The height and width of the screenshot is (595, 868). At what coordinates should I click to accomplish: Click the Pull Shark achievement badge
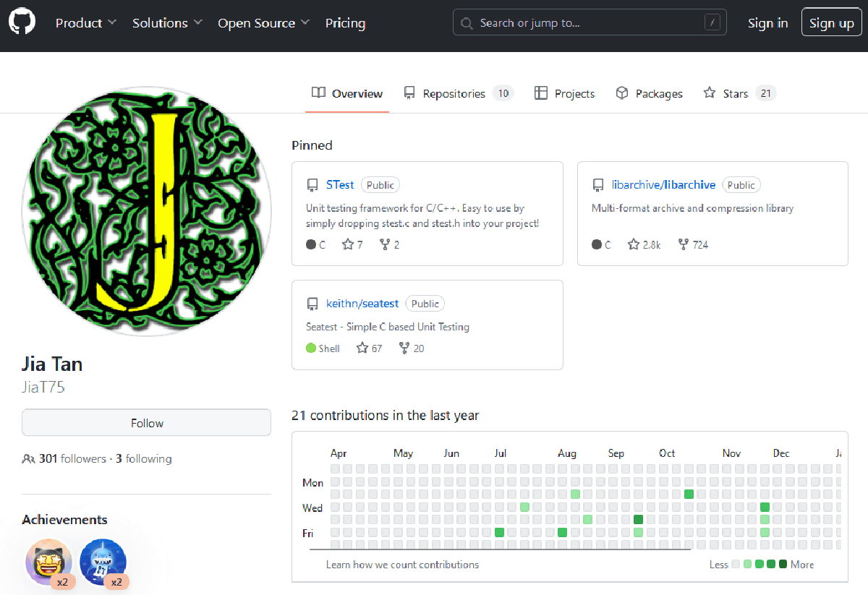103,562
